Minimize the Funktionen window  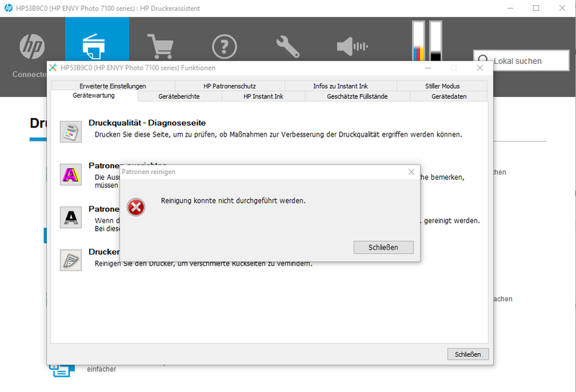[x=428, y=68]
